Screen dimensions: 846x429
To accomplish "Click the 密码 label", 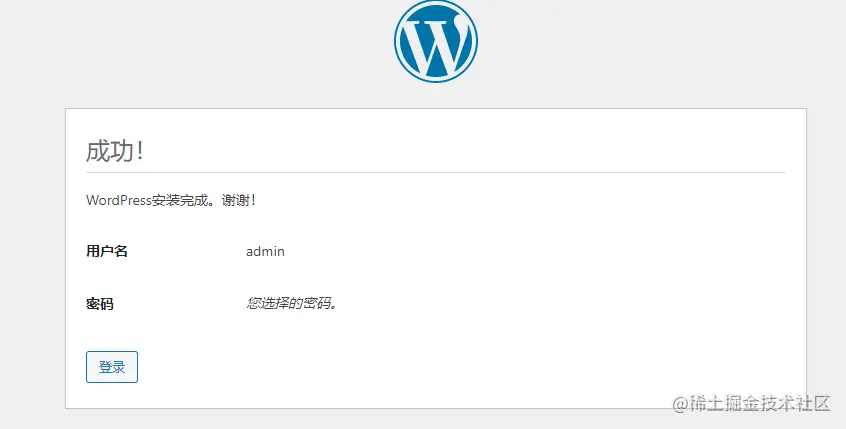I will pos(100,304).
